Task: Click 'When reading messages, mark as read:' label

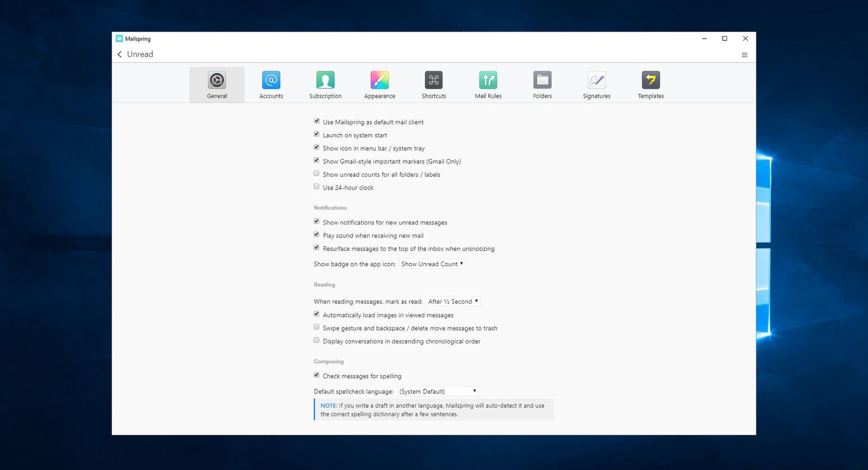Action: pos(368,302)
